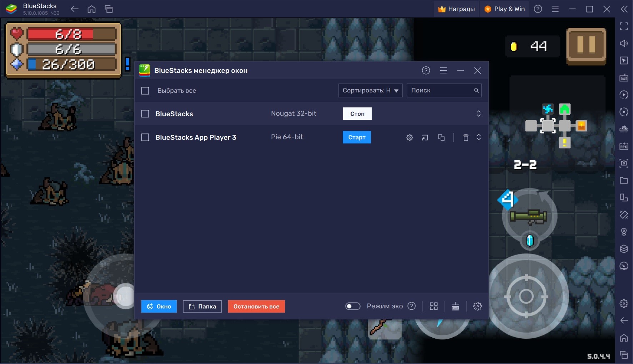Take a screenshot with the camera icon
This screenshot has width=633, height=364.
pos(624,163)
